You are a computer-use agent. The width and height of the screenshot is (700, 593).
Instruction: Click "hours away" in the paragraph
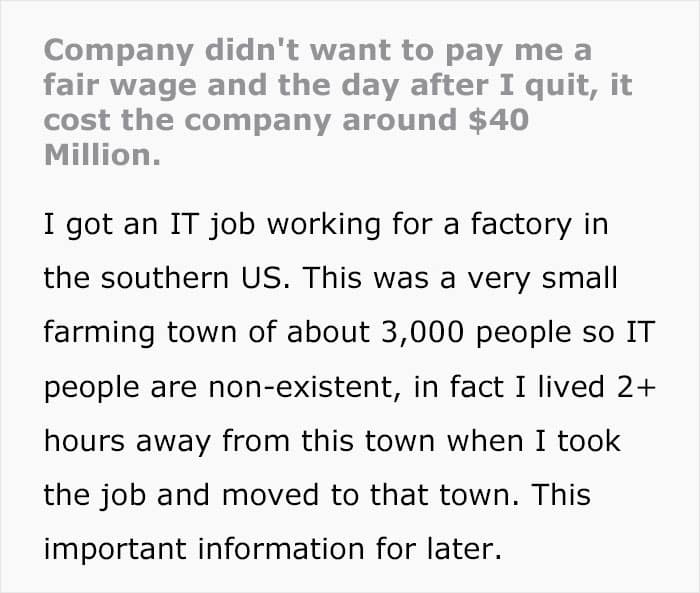pyautogui.click(x=127, y=441)
